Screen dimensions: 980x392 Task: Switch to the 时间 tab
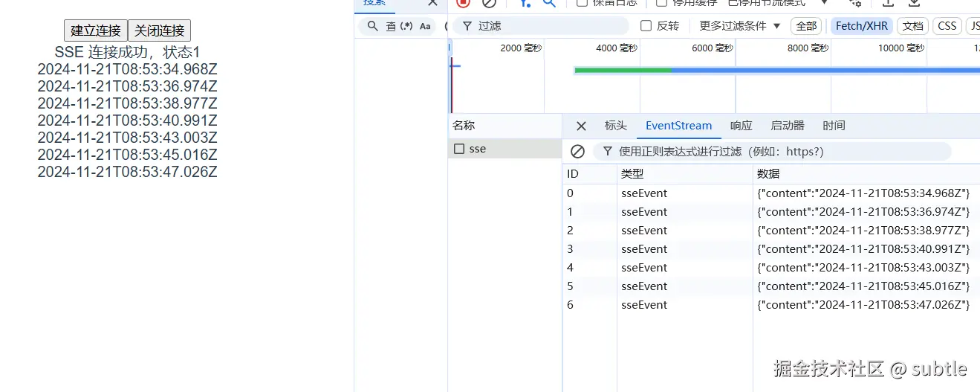[834, 126]
